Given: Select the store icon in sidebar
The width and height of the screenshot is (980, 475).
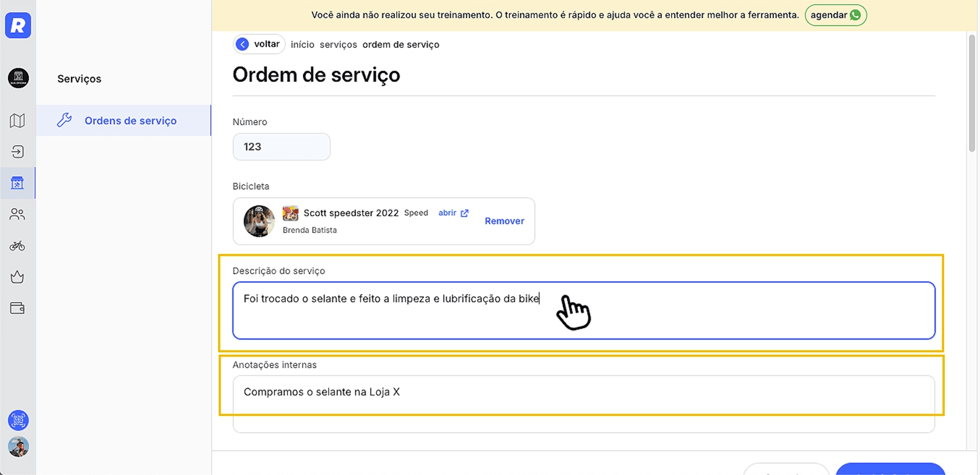Looking at the screenshot, I should click(x=17, y=183).
